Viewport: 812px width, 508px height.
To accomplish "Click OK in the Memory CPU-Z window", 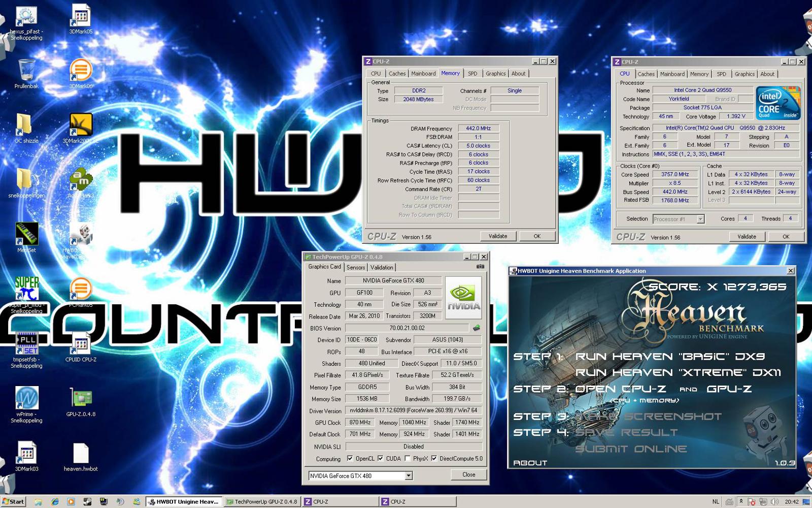I will click(537, 236).
